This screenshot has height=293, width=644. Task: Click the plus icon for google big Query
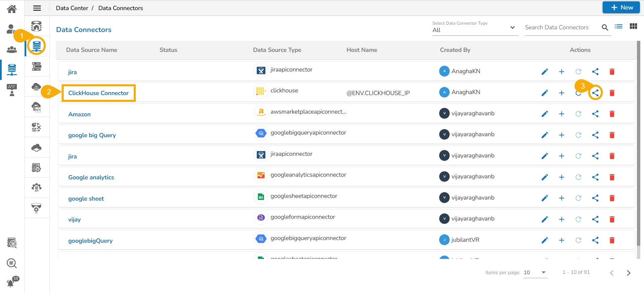(x=561, y=135)
